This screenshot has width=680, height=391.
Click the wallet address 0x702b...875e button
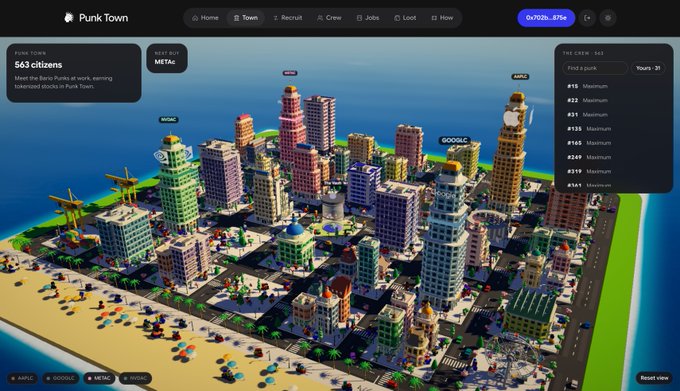pyautogui.click(x=546, y=18)
